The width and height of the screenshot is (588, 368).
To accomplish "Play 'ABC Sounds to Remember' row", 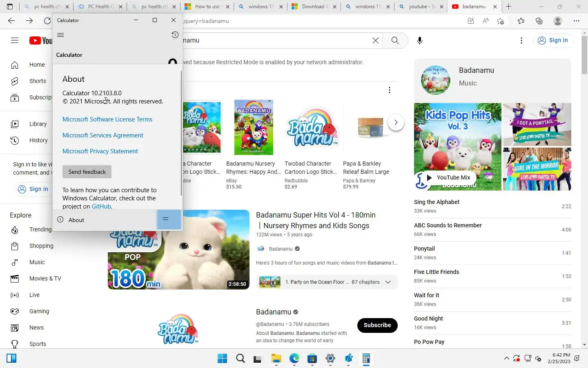I will click(492, 229).
